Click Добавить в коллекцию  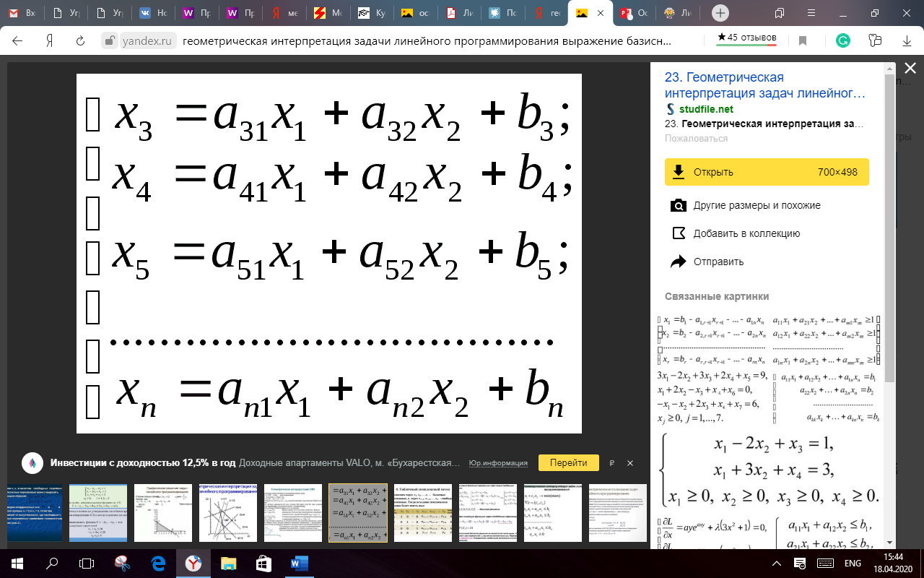[746, 233]
